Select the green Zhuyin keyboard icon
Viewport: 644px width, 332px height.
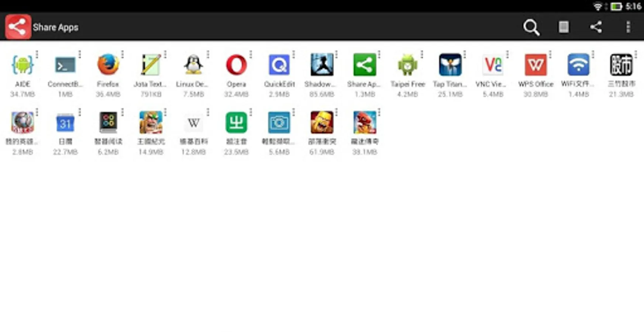tap(237, 122)
